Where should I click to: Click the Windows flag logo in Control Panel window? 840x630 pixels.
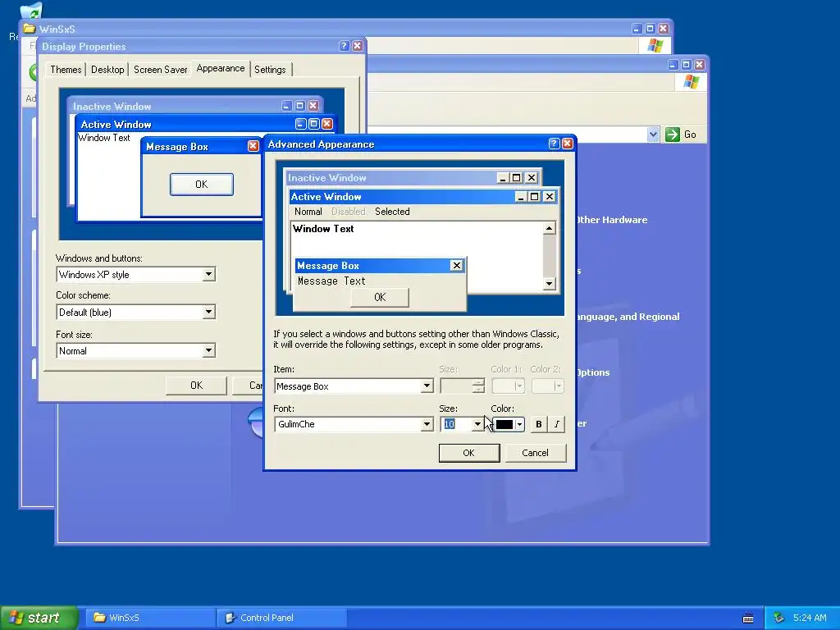[691, 82]
